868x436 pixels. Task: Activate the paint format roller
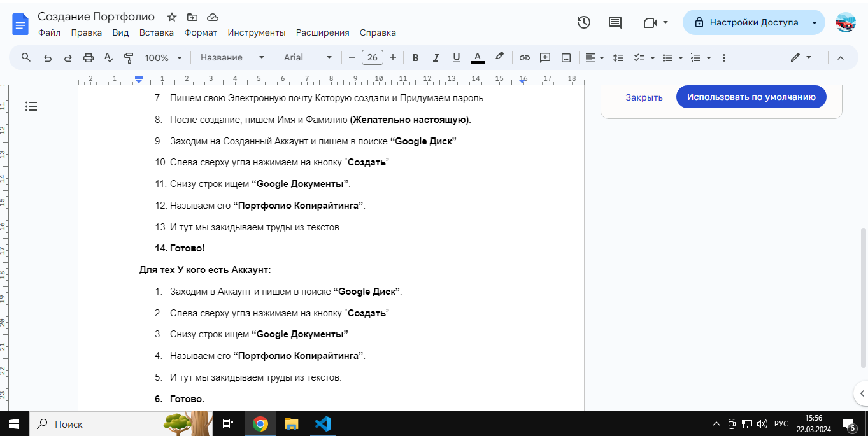point(129,58)
